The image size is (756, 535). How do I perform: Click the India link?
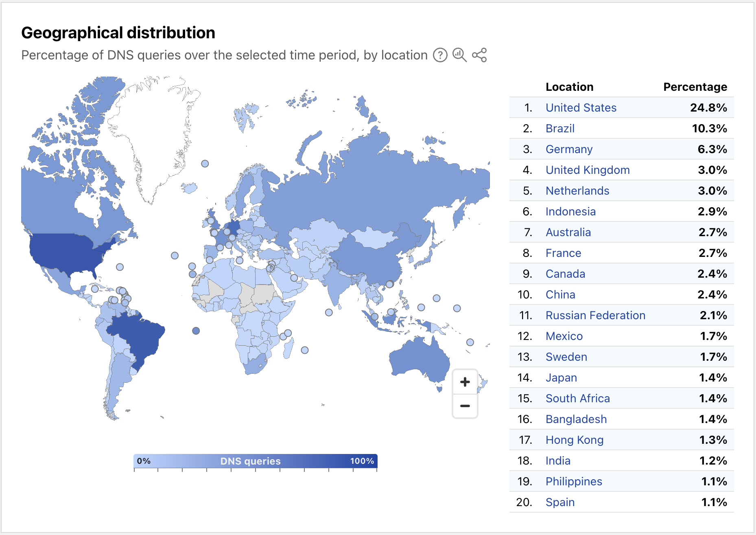point(558,460)
